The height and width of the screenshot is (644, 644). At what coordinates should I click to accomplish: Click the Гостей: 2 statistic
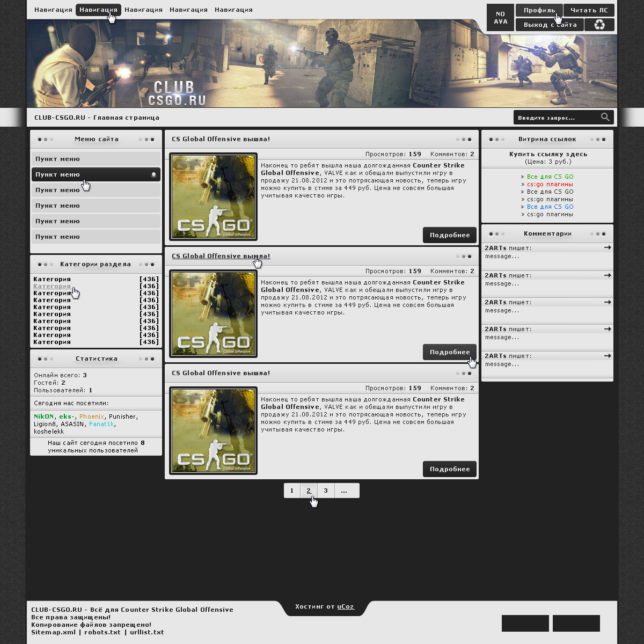click(49, 383)
